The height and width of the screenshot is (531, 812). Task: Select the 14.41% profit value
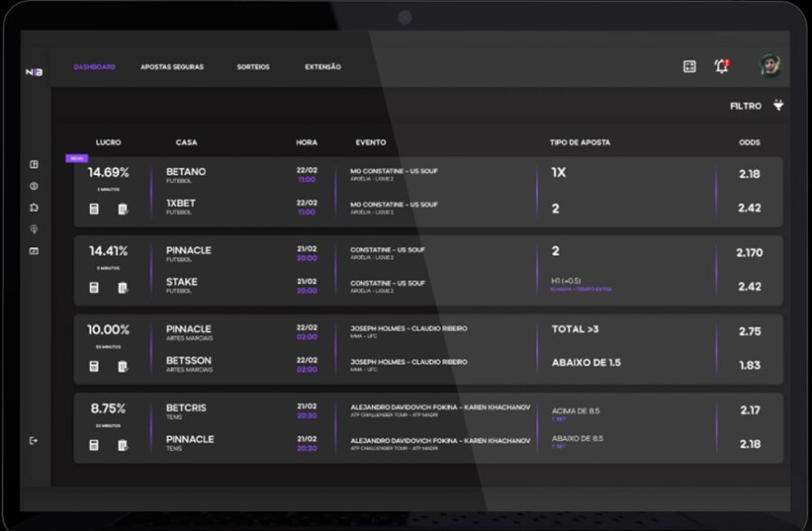108,251
